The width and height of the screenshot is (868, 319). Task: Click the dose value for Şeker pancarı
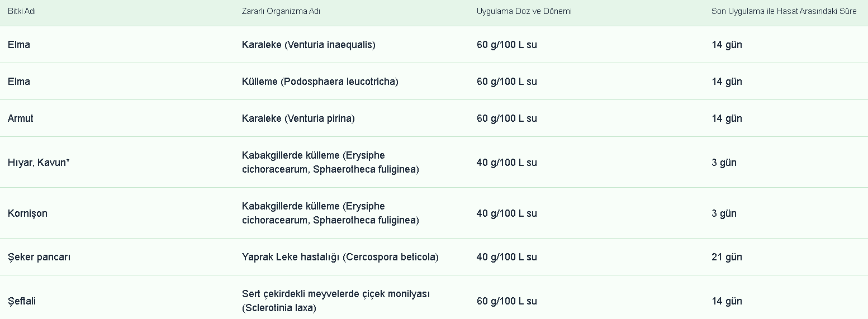pos(506,257)
